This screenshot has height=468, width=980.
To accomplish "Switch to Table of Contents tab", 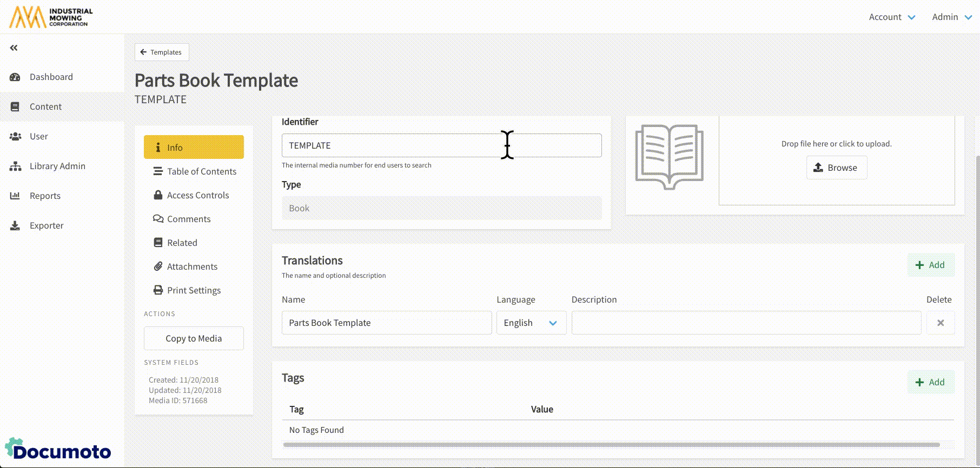I will tap(201, 171).
